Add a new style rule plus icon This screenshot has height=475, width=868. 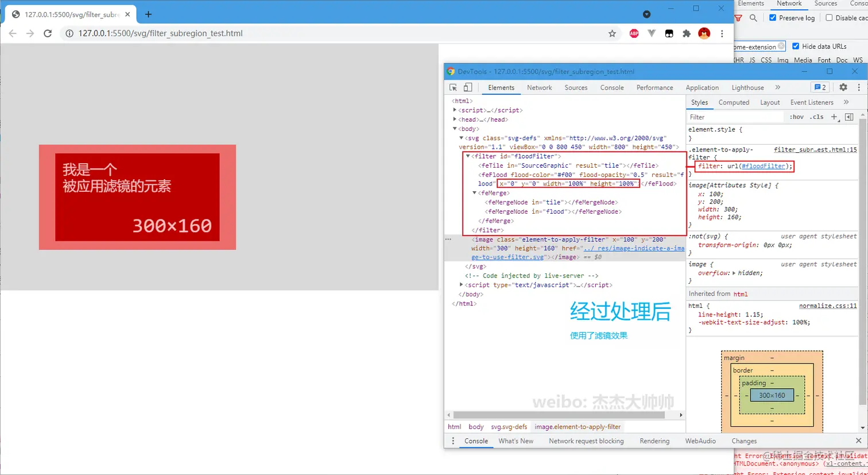pos(835,117)
